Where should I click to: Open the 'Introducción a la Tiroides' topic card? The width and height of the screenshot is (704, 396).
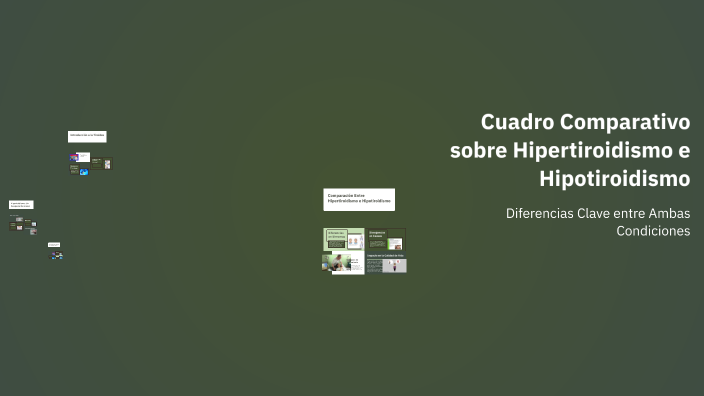87,136
